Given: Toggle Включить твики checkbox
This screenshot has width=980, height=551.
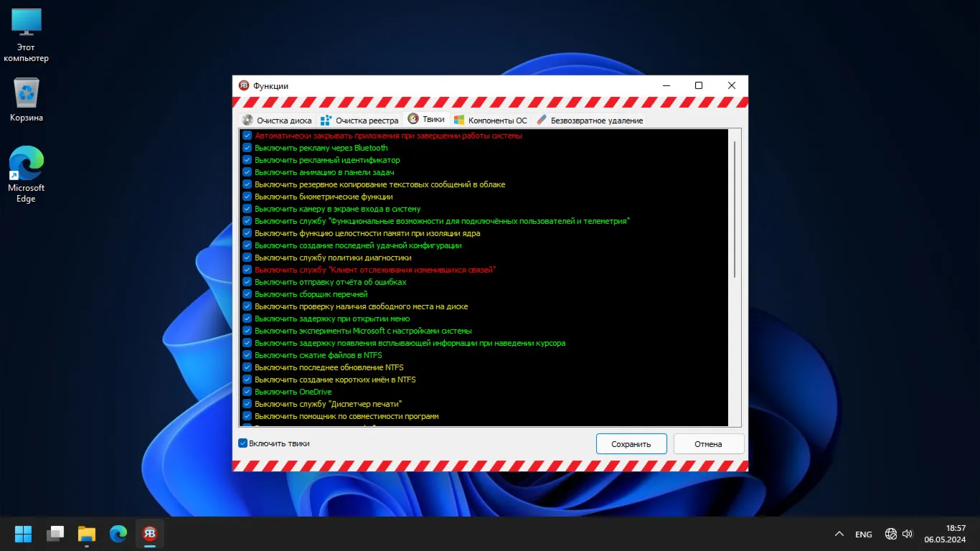Looking at the screenshot, I should pos(242,443).
